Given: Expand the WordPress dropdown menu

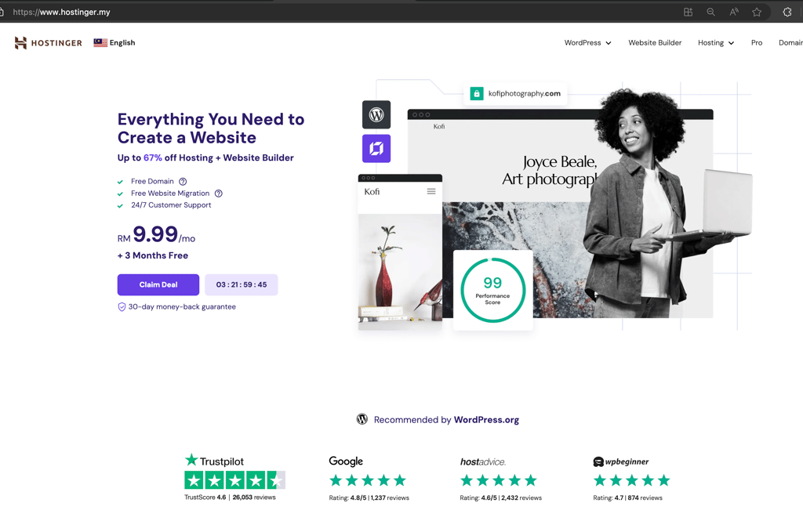Looking at the screenshot, I should click(587, 43).
